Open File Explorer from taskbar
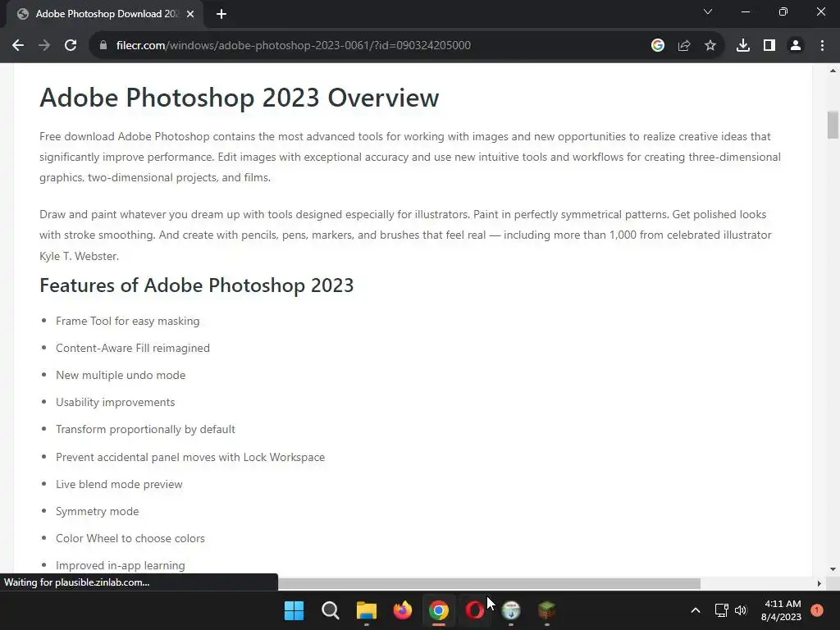Screen dimensions: 840x630 367,610
